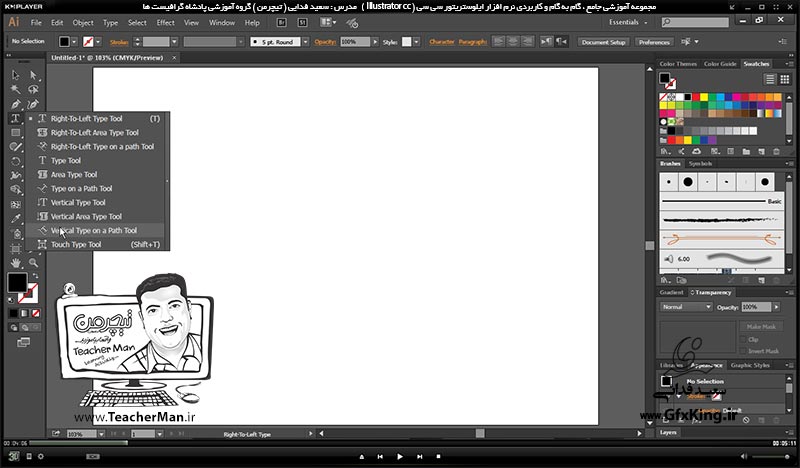Select the Magic Wand tool
Screen dimensions: 800x468
(15, 90)
